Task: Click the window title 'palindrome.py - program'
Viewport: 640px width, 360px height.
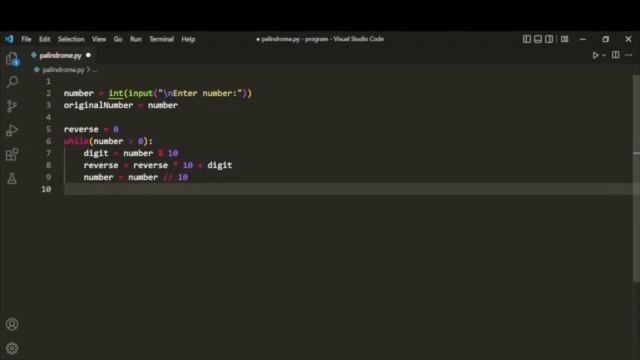Action: tap(295, 39)
